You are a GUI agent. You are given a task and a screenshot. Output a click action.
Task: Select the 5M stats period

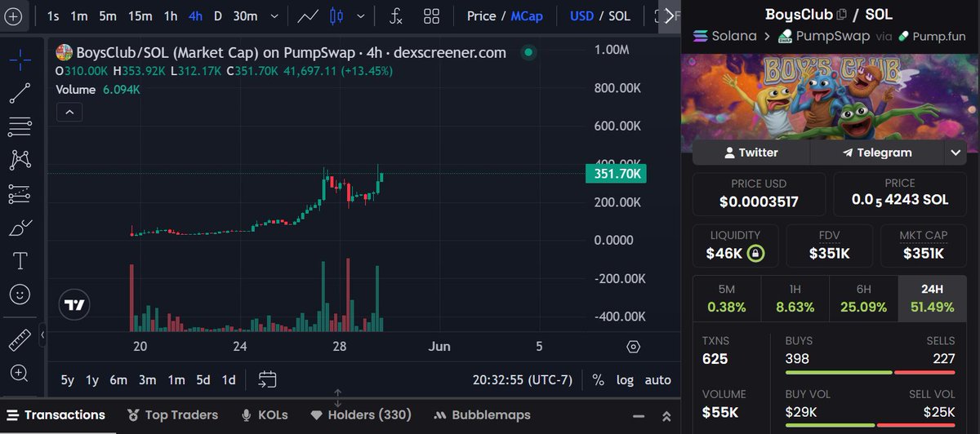point(726,298)
